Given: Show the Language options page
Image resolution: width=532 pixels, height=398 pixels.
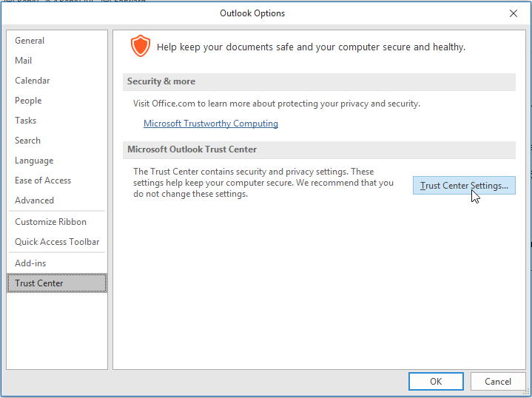Looking at the screenshot, I should pyautogui.click(x=34, y=161).
